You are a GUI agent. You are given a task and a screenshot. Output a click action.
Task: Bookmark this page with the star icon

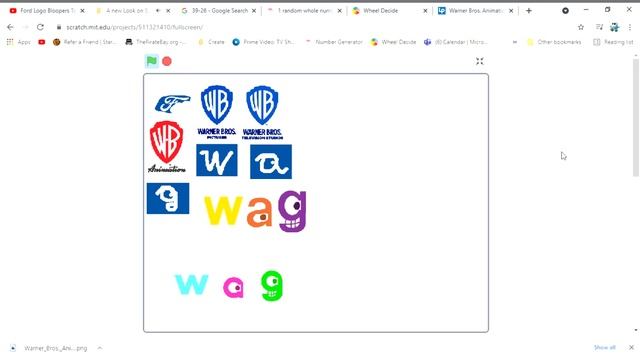click(x=581, y=27)
